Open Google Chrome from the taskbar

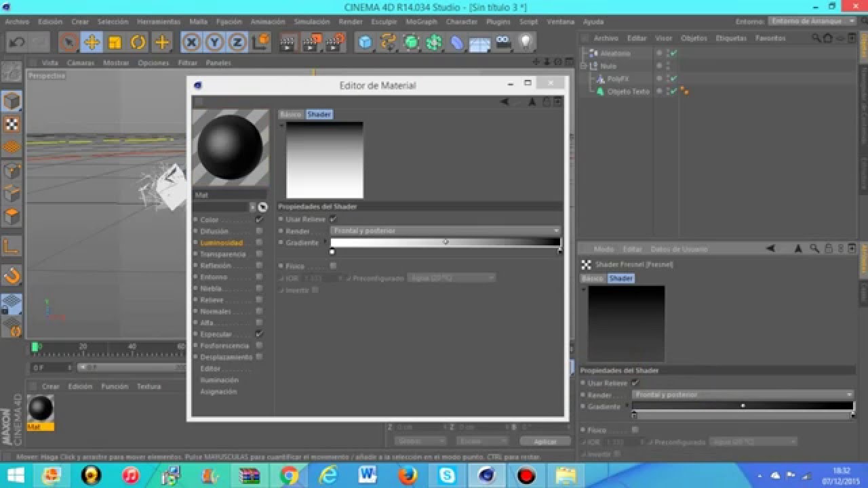tap(289, 476)
